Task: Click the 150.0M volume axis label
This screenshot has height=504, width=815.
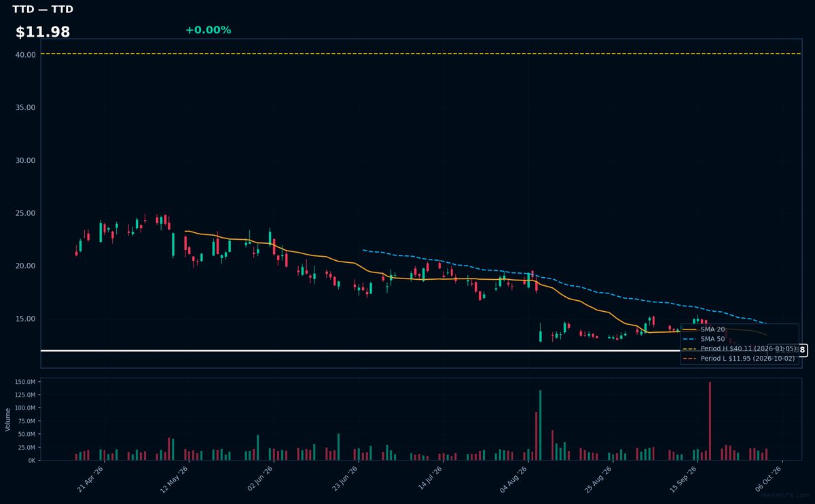Action: (x=24, y=382)
